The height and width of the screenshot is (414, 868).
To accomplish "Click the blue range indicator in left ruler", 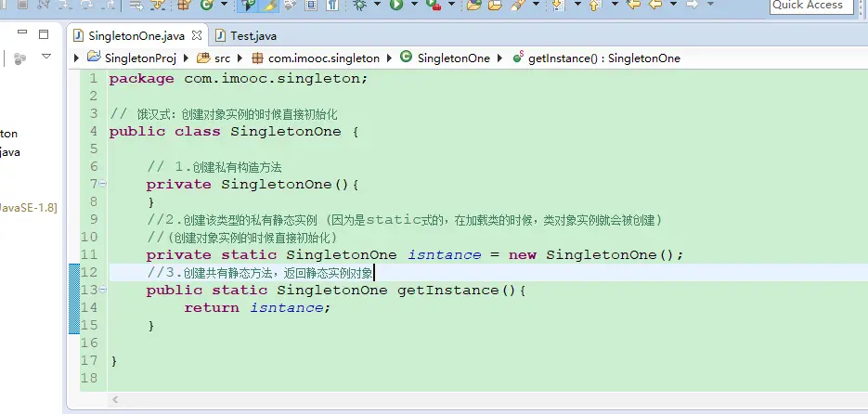I will coord(74,299).
